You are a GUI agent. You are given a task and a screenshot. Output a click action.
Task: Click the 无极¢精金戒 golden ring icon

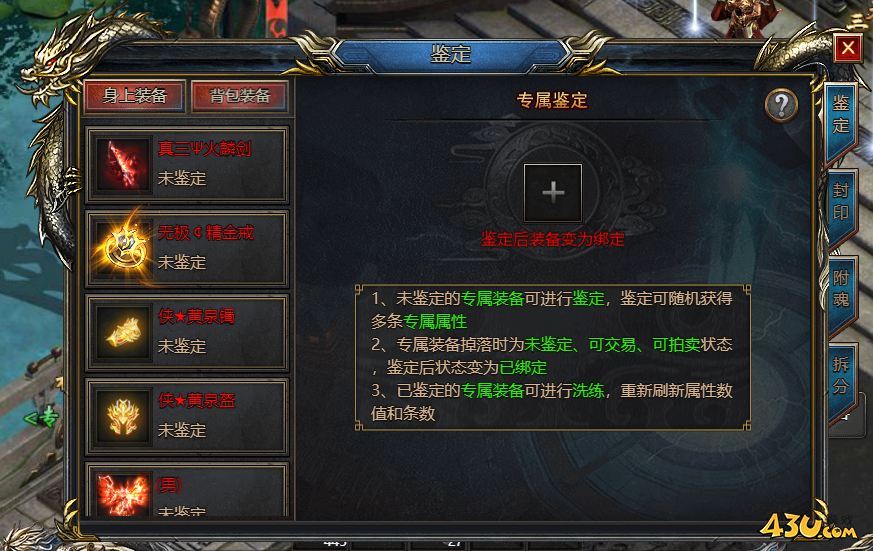click(121, 248)
